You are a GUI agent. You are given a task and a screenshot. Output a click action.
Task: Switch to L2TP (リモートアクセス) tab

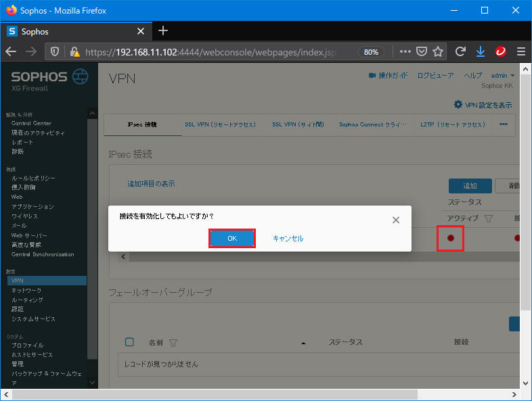point(453,124)
